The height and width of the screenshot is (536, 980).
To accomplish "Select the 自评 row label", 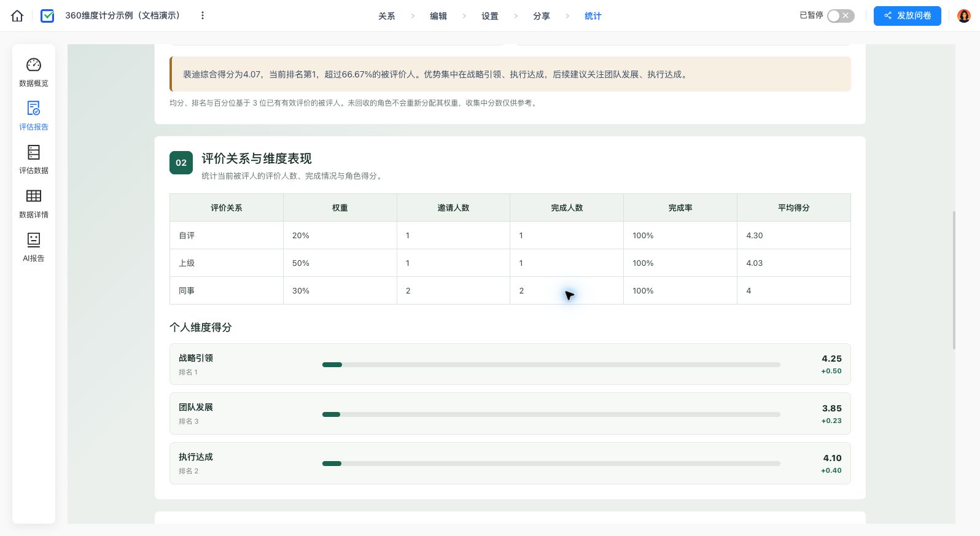I will 187,236.
